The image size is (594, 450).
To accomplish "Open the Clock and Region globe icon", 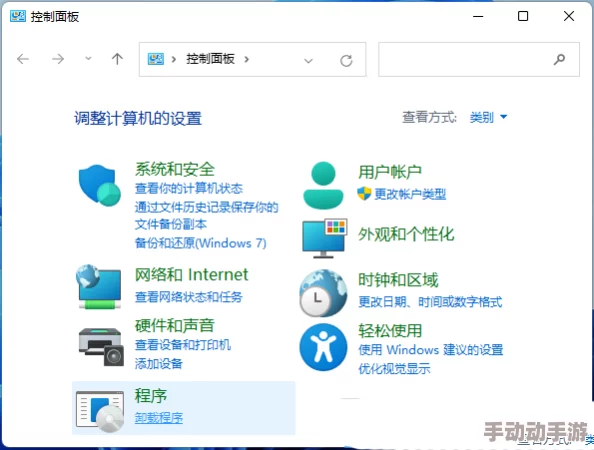I will 323,293.
